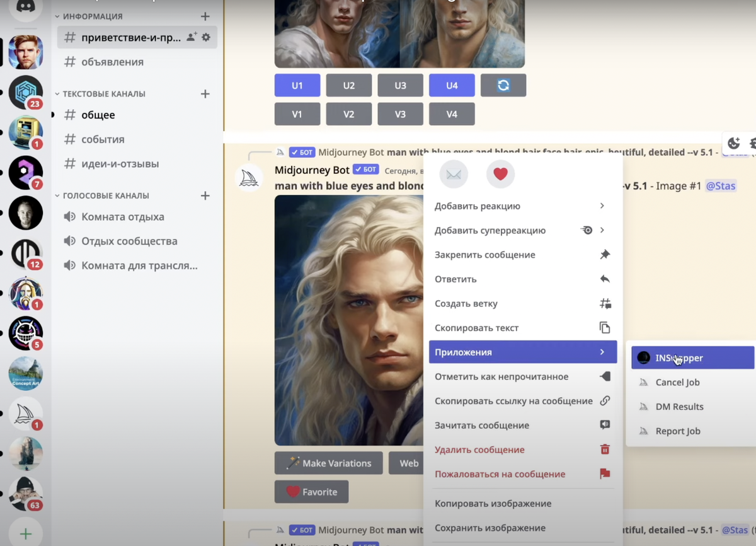The image size is (756, 546).
Task: Join Комната отдыха voice channel
Action: click(137, 217)
